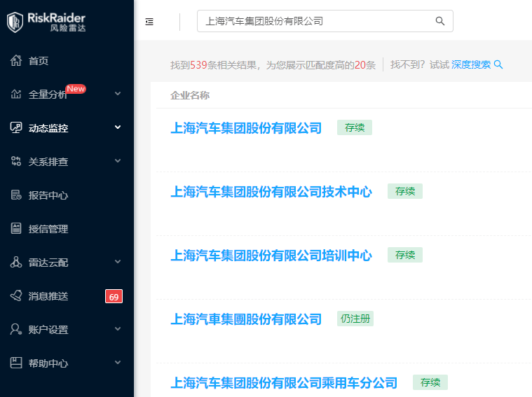Click the red 69 notification badge
532x397 pixels.
tap(114, 297)
